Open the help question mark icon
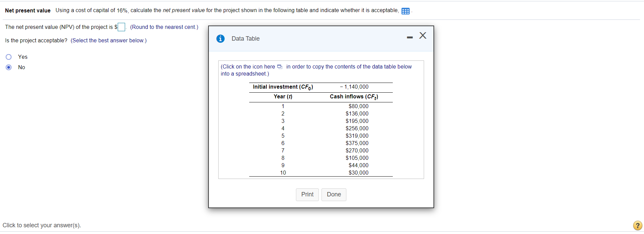Image resolution: width=644 pixels, height=234 pixels. pos(637,225)
